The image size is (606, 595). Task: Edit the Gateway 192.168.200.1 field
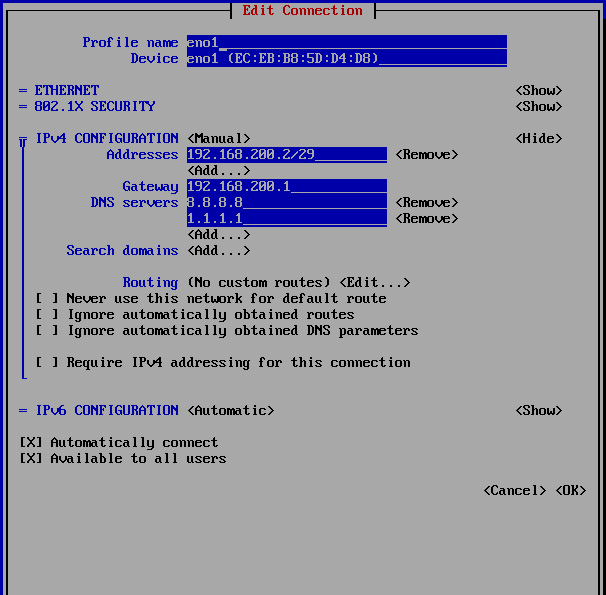287,187
